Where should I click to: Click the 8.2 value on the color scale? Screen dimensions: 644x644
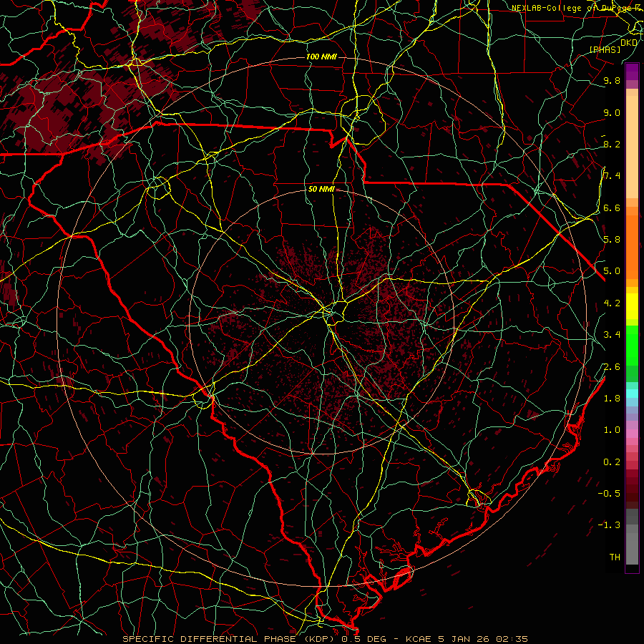612,144
